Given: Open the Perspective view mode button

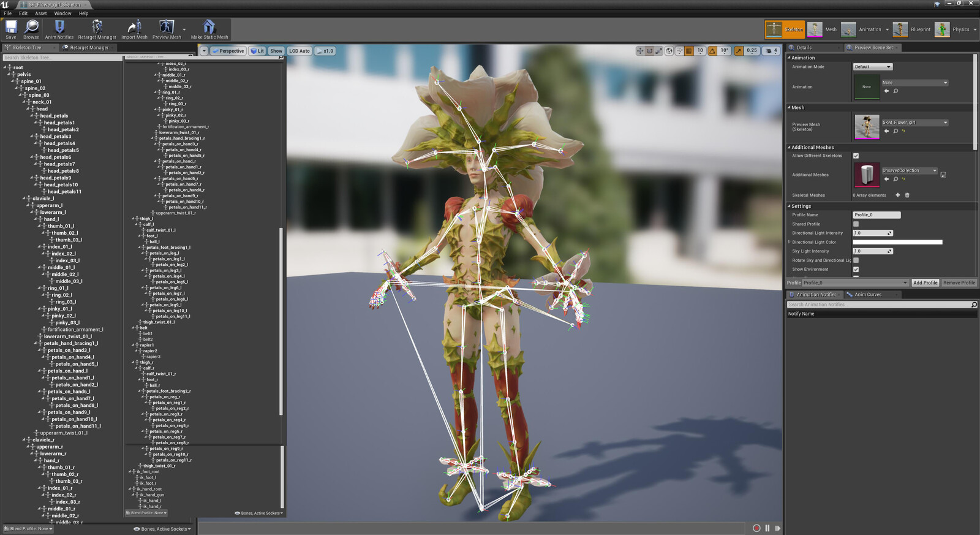Looking at the screenshot, I should 228,51.
